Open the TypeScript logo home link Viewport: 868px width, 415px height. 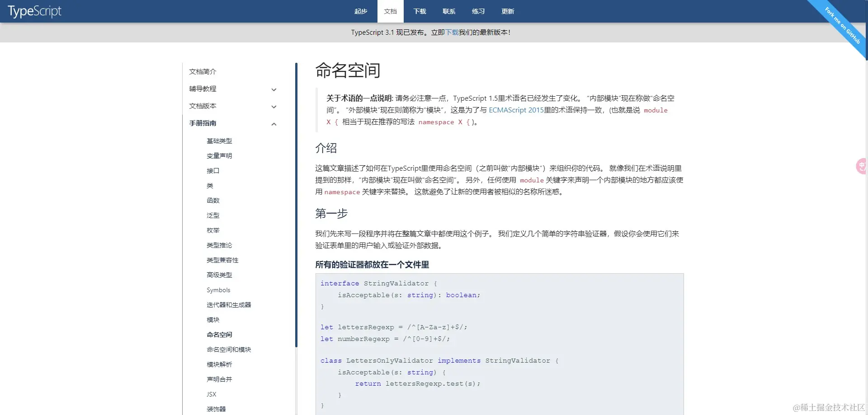pos(34,11)
